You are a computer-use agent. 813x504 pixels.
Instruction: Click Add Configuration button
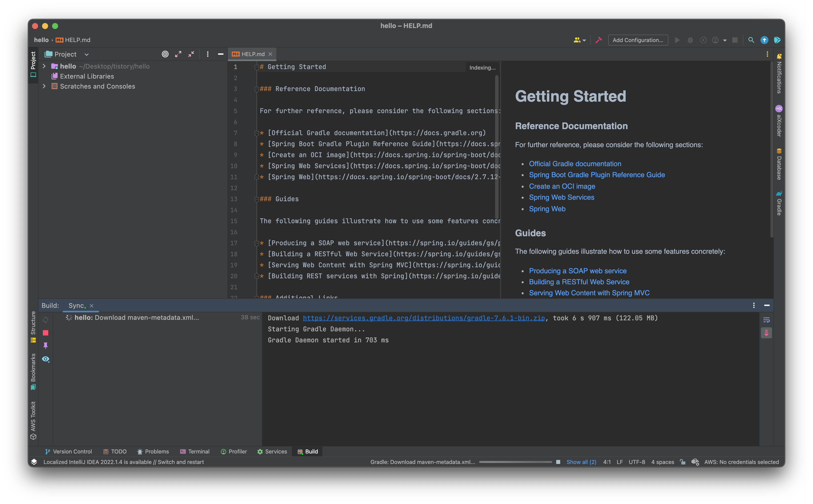(x=638, y=40)
